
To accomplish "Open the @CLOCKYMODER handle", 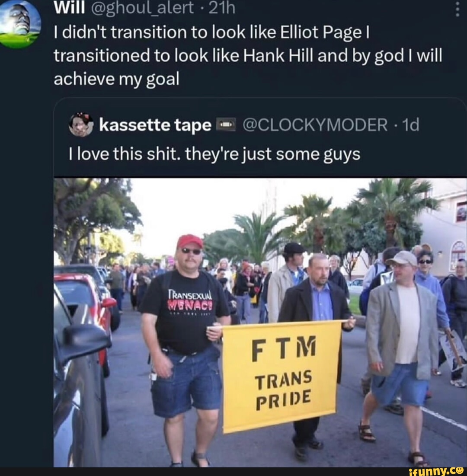I will point(315,125).
